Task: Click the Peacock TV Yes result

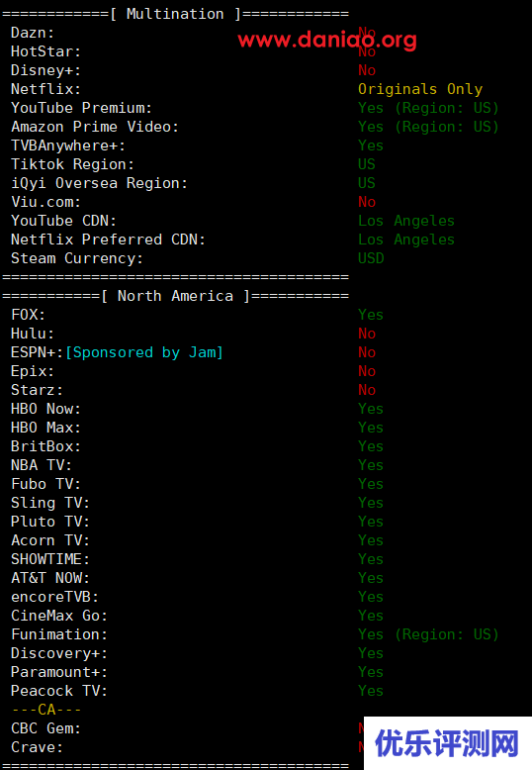Action: pyautogui.click(x=371, y=691)
